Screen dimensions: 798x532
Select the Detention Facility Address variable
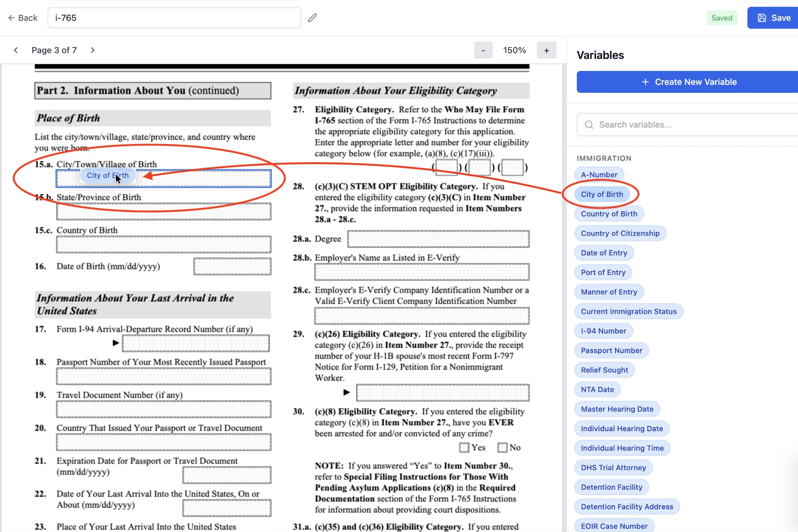[x=627, y=507]
